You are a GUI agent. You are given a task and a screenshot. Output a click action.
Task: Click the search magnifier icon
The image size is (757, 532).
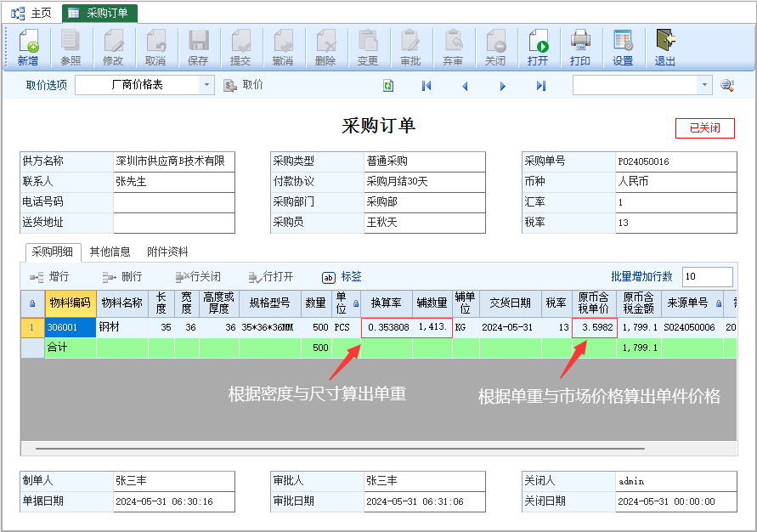click(x=727, y=86)
